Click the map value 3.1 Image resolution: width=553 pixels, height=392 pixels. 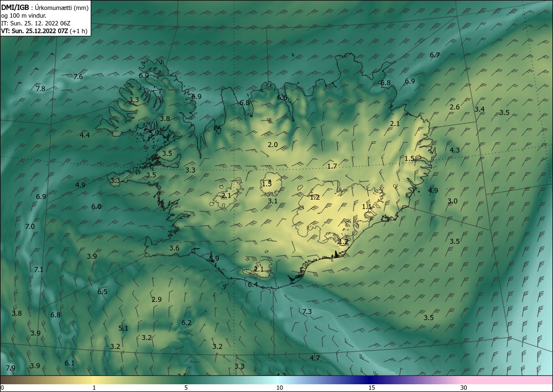[x=273, y=201]
